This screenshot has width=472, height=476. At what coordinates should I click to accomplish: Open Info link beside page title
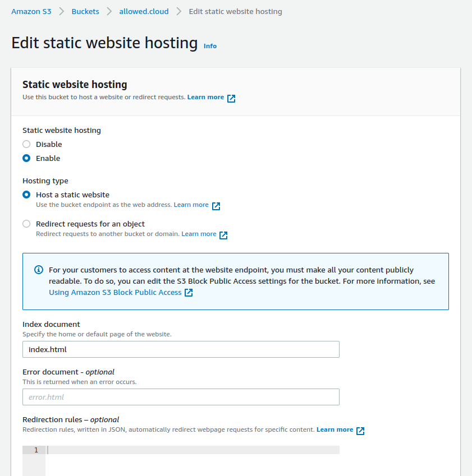210,46
